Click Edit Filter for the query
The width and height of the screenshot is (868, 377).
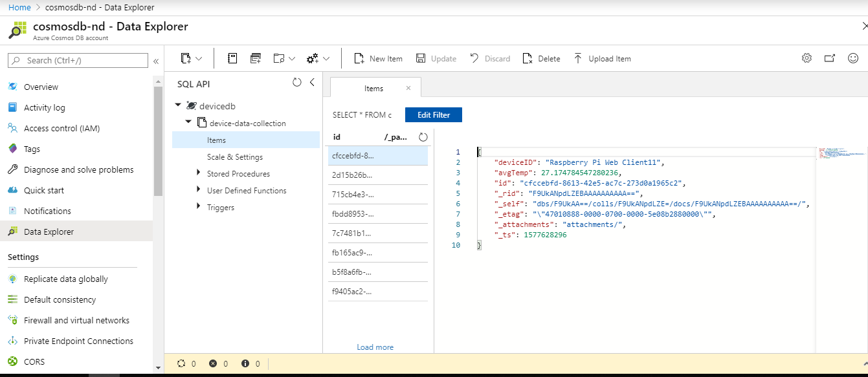click(x=433, y=114)
